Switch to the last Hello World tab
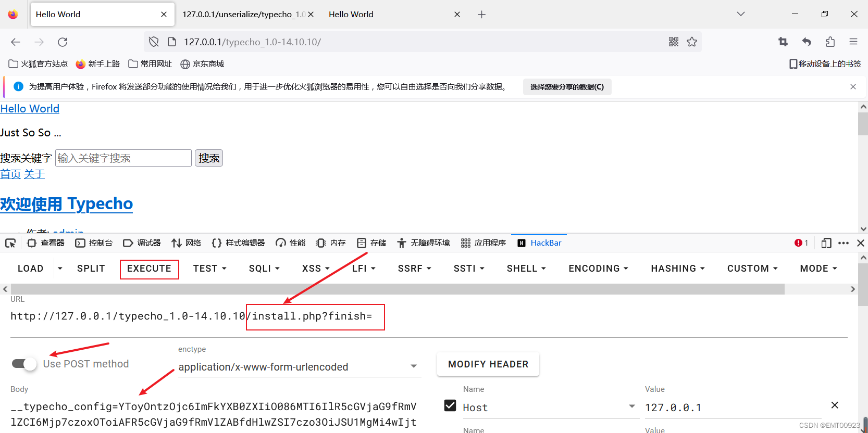Screen dimensions: 868x433 [394, 15]
